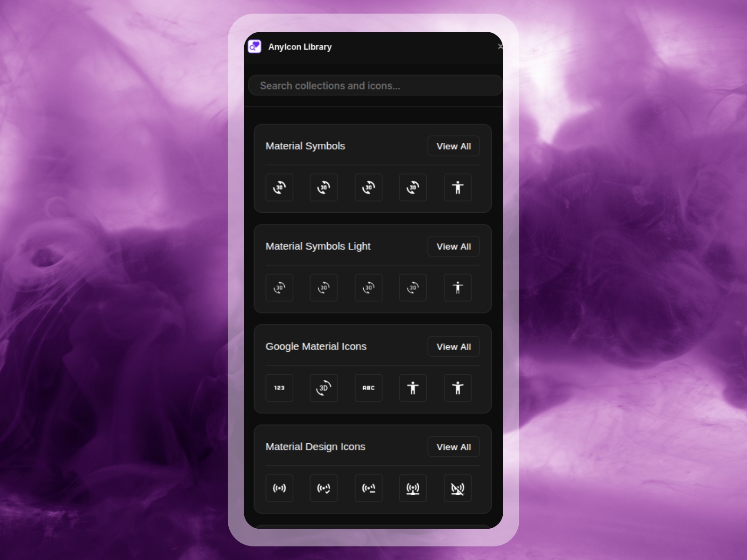Select the access-point icon in Material Design Icons
The height and width of the screenshot is (560, 747).
click(x=279, y=488)
